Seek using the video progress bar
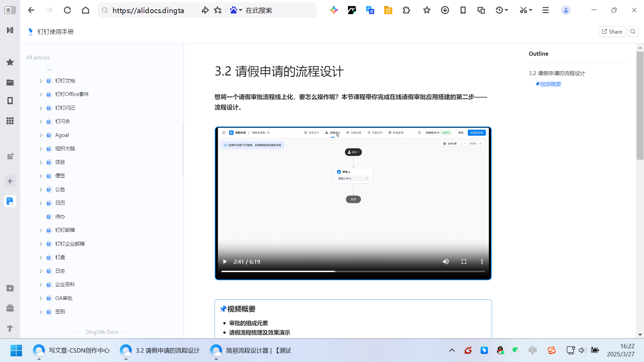Screen dimensions: 644x362 [x=353, y=271]
